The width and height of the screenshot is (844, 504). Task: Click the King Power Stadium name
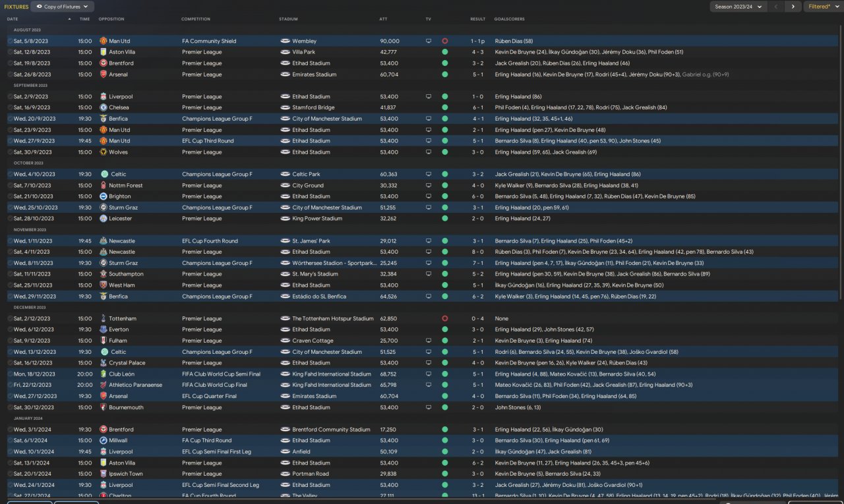pyautogui.click(x=318, y=219)
